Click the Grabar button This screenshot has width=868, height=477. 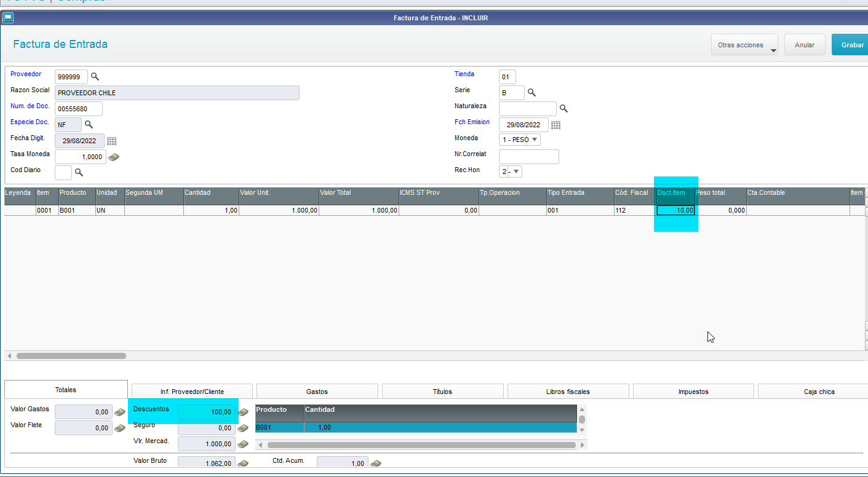click(x=851, y=45)
